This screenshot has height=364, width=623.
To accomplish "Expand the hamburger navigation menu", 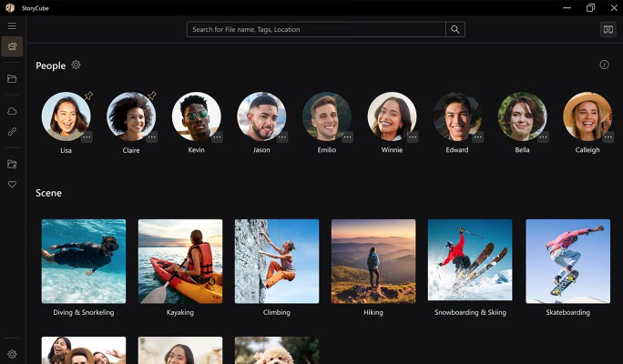I will [12, 25].
